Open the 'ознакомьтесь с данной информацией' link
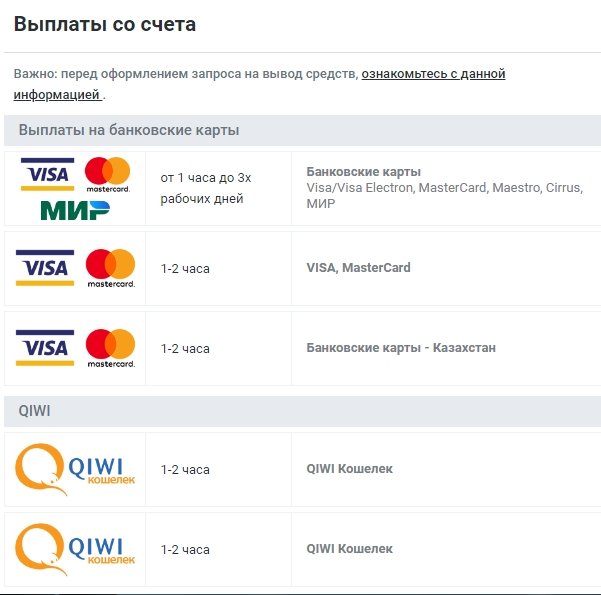Viewport: 601px width, 595px height. pyautogui.click(x=433, y=74)
